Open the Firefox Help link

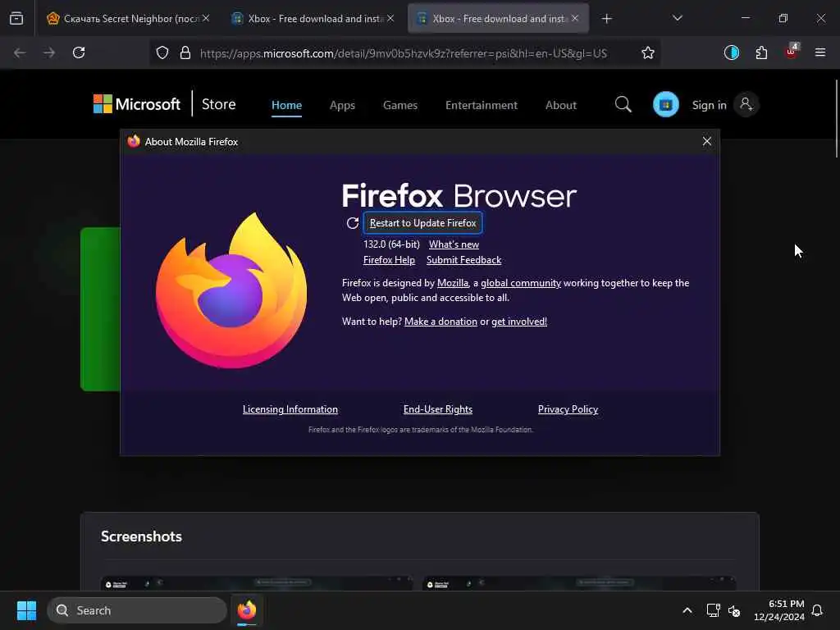click(389, 260)
